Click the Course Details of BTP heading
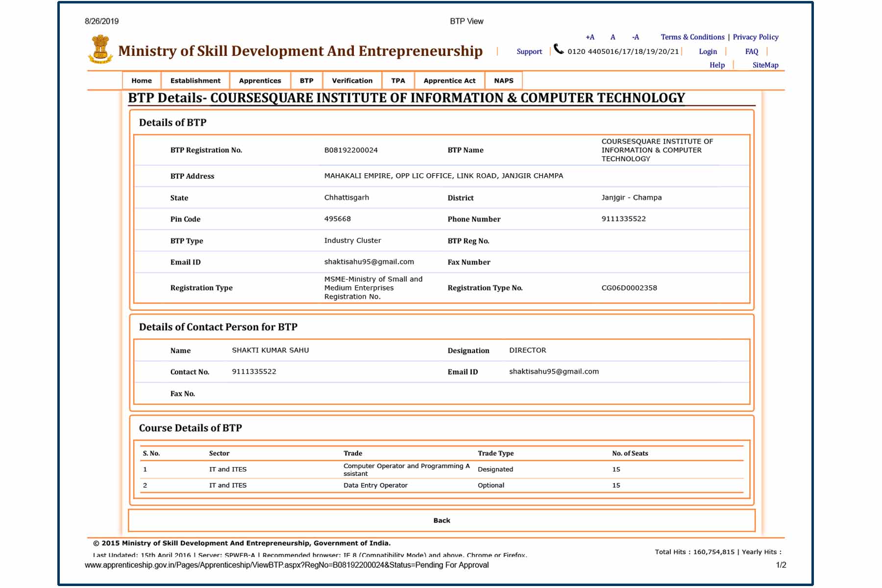882x588 pixels. (x=190, y=428)
